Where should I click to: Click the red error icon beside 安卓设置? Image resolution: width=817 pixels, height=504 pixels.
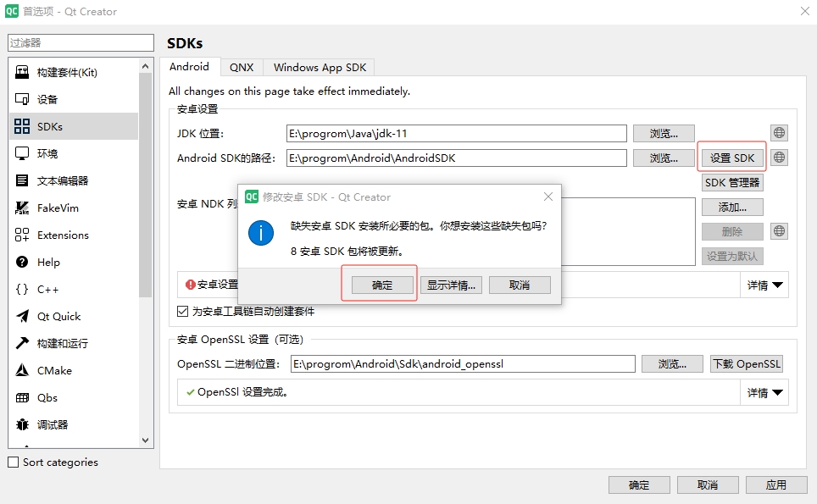pyautogui.click(x=191, y=285)
